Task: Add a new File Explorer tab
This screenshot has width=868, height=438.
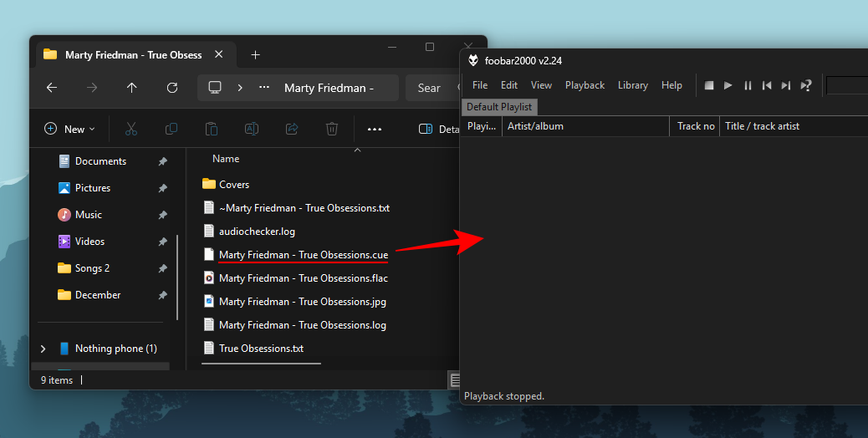Action: tap(255, 54)
